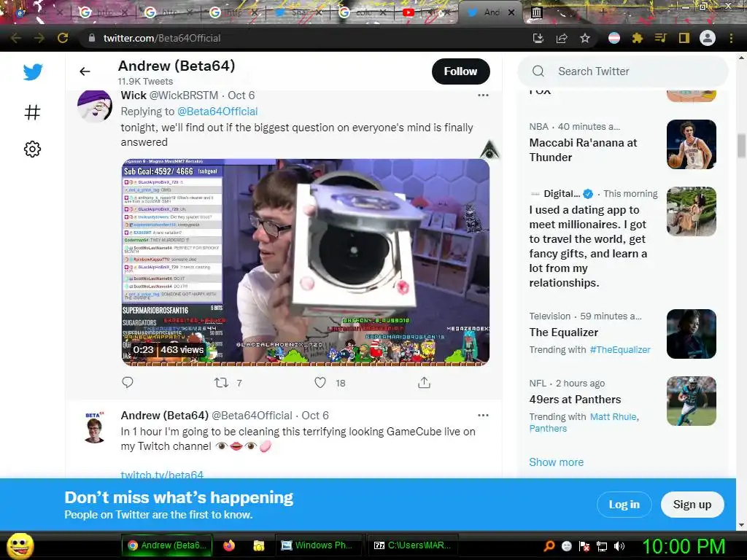Open the media control playlist icon
Image resolution: width=747 pixels, height=560 pixels.
coord(661,38)
